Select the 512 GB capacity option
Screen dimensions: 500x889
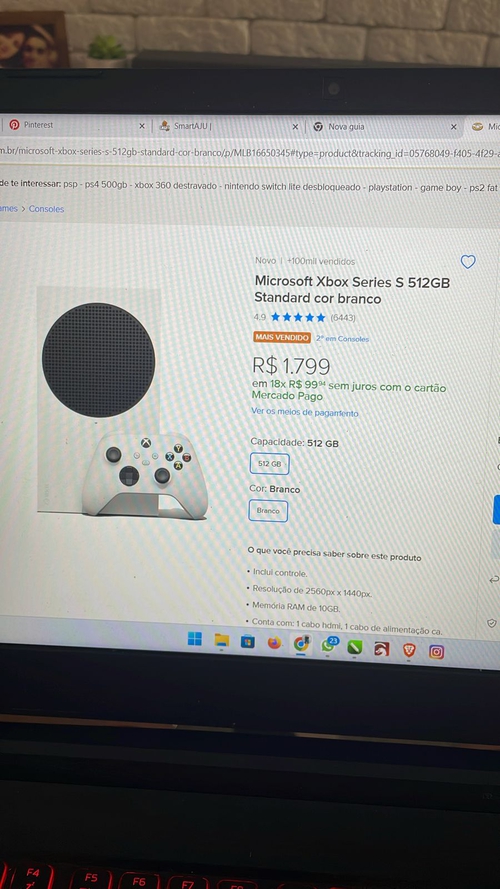tap(270, 464)
